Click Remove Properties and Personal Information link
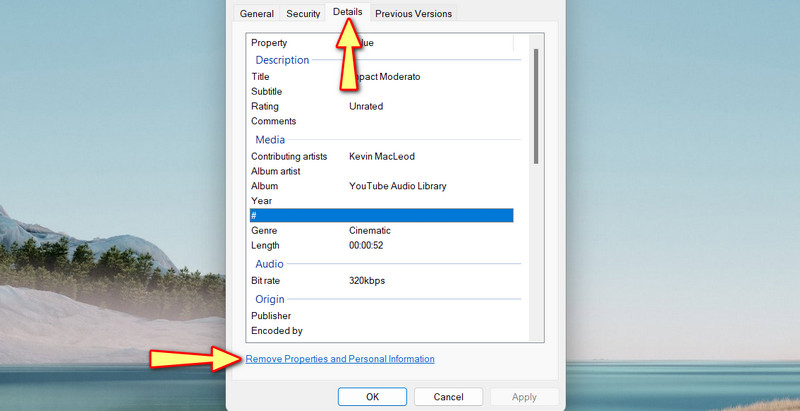The width and height of the screenshot is (800, 411). (x=340, y=359)
